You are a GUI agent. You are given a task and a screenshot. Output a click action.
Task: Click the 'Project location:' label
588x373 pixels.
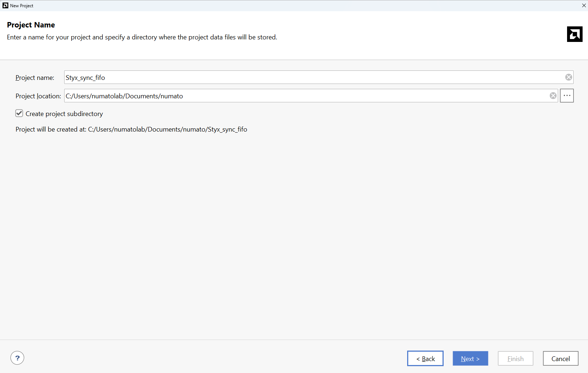click(x=38, y=96)
